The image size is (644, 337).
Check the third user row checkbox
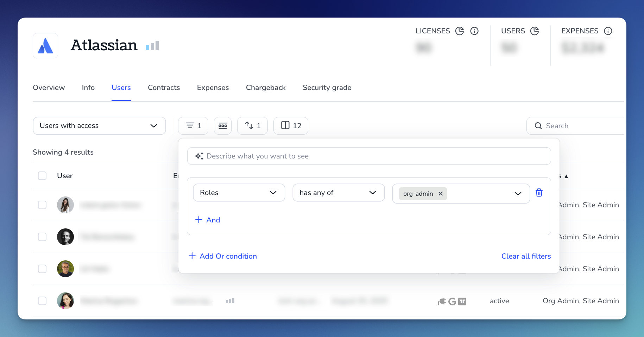click(42, 269)
